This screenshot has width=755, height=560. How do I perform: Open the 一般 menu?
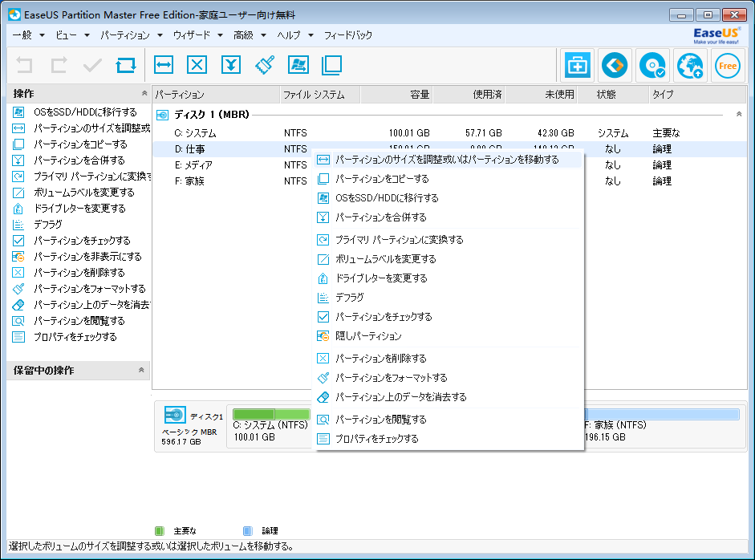coord(22,35)
